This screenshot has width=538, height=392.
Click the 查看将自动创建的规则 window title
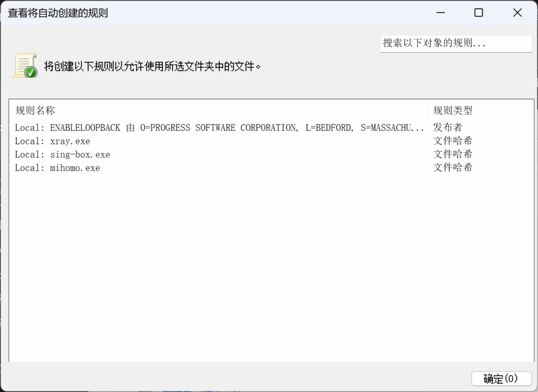click(58, 13)
